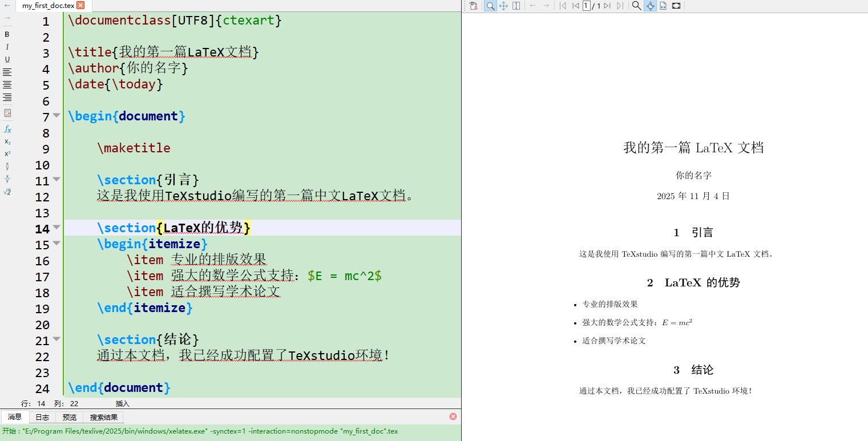Viewport: 868px width, 441px height.
Task: Go to next cursor position arrow in editor
Action: pyautogui.click(x=7, y=18)
